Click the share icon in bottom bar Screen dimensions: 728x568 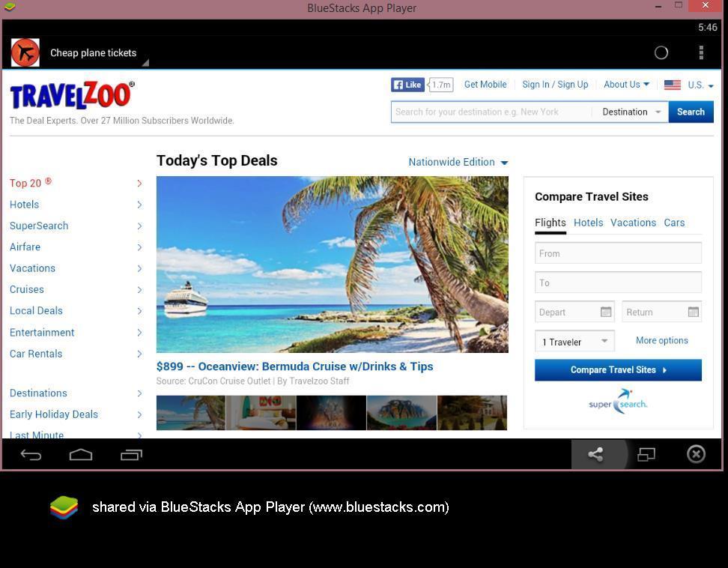click(595, 455)
